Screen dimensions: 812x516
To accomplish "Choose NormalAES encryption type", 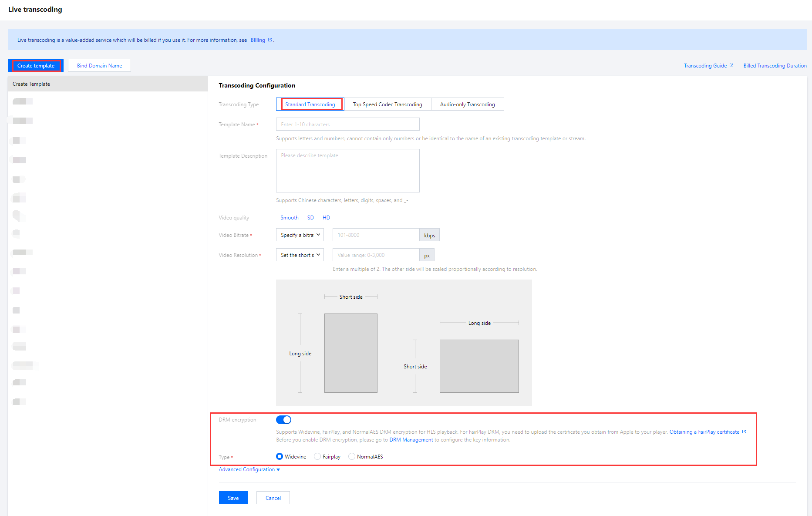I will click(352, 456).
